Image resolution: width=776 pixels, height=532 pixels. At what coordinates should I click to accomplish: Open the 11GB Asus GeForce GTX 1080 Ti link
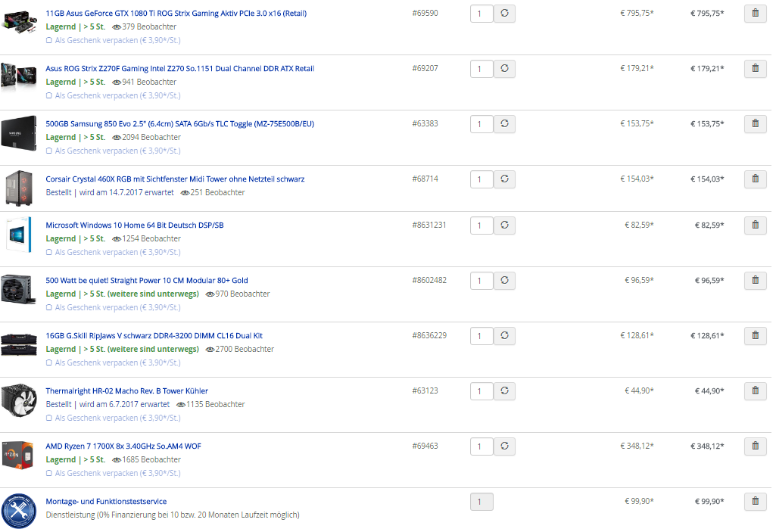[176, 14]
